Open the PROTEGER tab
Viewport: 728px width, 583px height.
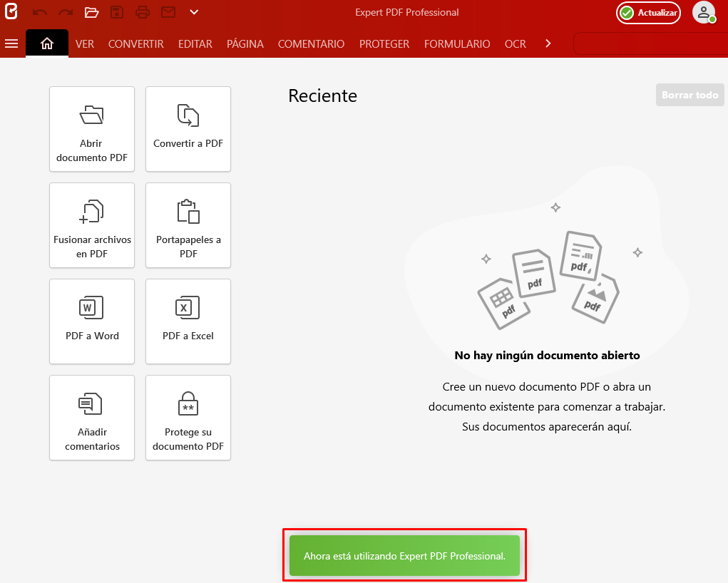click(x=384, y=43)
